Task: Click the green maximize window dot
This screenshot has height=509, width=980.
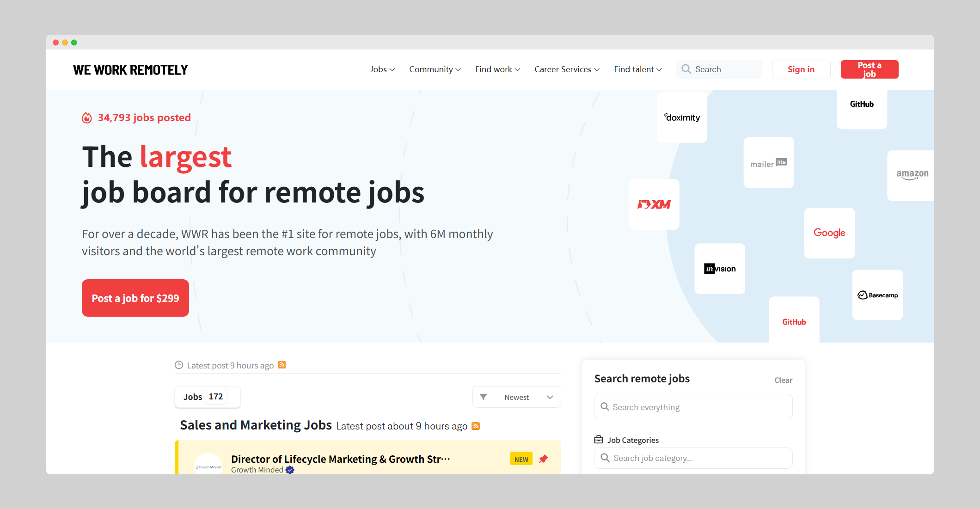Action: 74,43
